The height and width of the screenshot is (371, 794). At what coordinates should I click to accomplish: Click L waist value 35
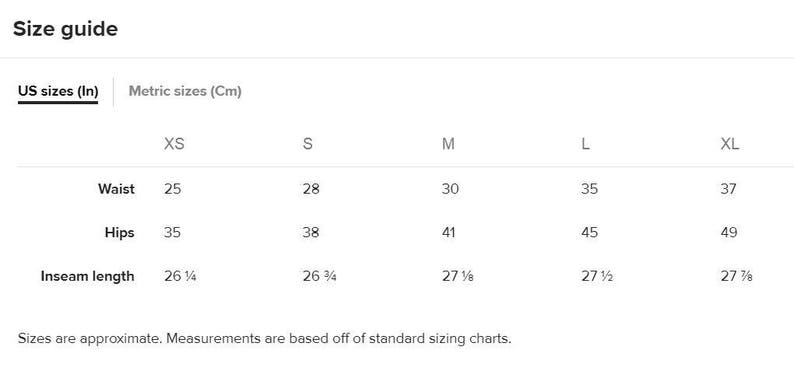click(x=589, y=189)
